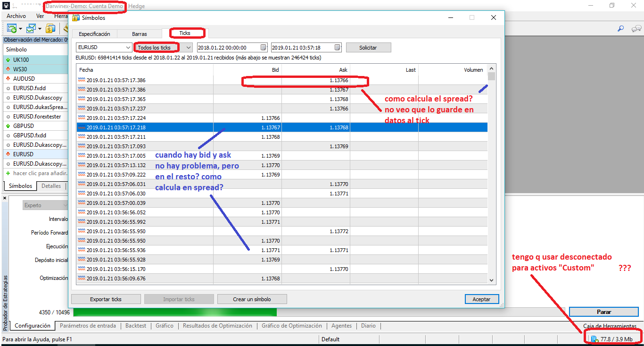Open the Diario tab
The image size is (644, 346).
click(369, 326)
